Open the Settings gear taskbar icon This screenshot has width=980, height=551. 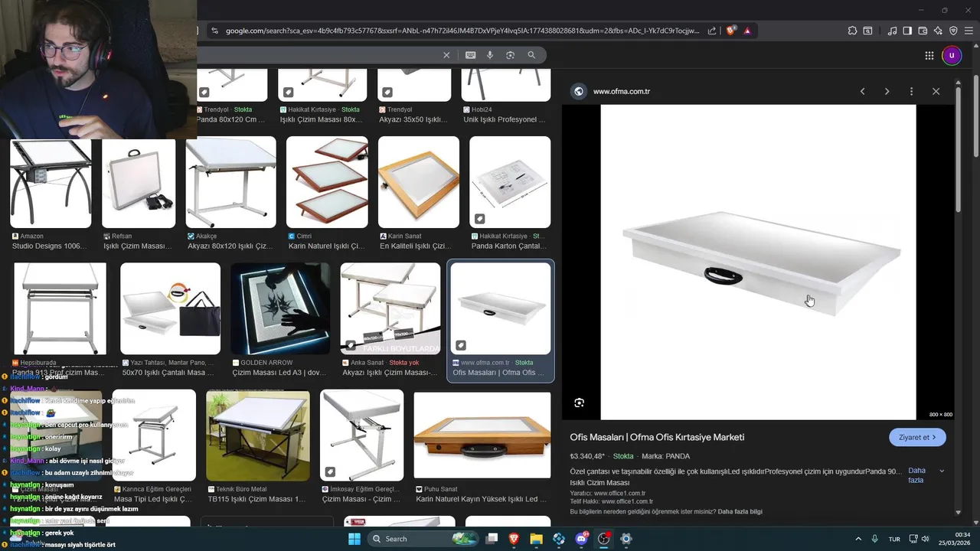pos(626,539)
